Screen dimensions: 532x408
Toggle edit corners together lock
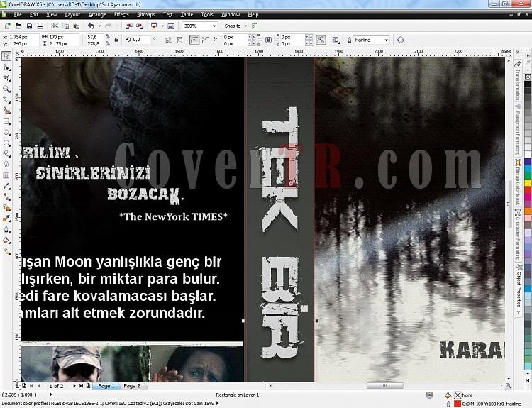pos(268,40)
